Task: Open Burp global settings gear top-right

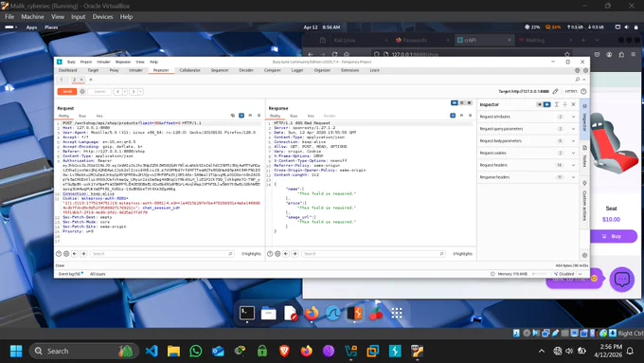Action: (585, 70)
